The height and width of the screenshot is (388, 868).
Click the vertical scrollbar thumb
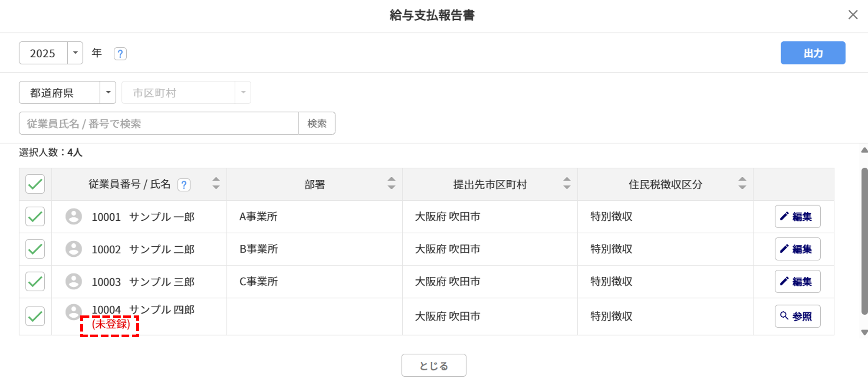(864, 240)
